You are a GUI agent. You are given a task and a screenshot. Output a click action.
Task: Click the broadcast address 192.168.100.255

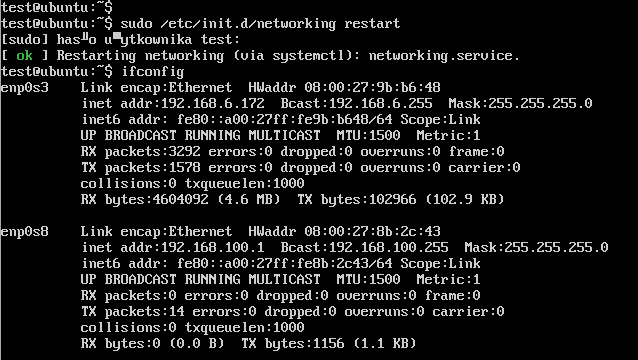[389, 248]
